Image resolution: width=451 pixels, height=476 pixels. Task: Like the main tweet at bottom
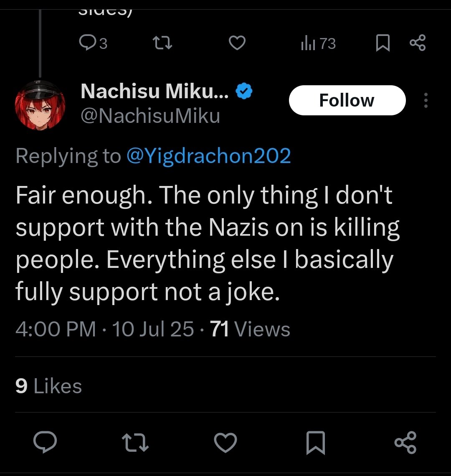point(225,442)
